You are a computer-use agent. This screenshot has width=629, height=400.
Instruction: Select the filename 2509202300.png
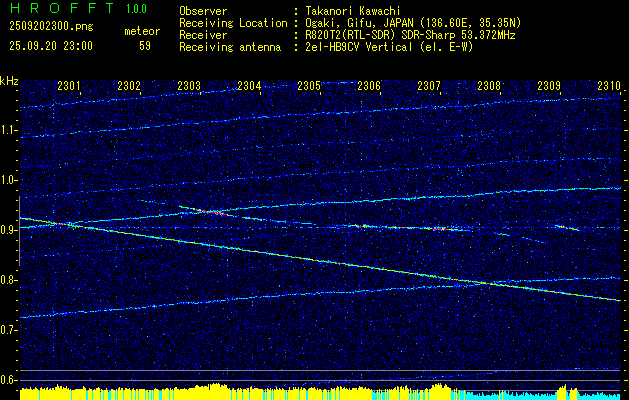pos(51,26)
